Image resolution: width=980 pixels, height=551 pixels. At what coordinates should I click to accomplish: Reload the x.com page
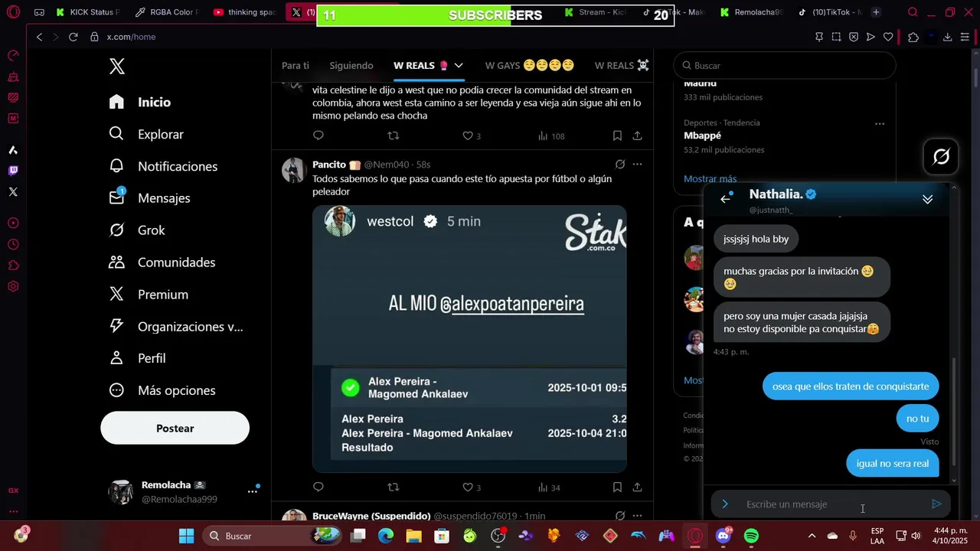(x=73, y=37)
